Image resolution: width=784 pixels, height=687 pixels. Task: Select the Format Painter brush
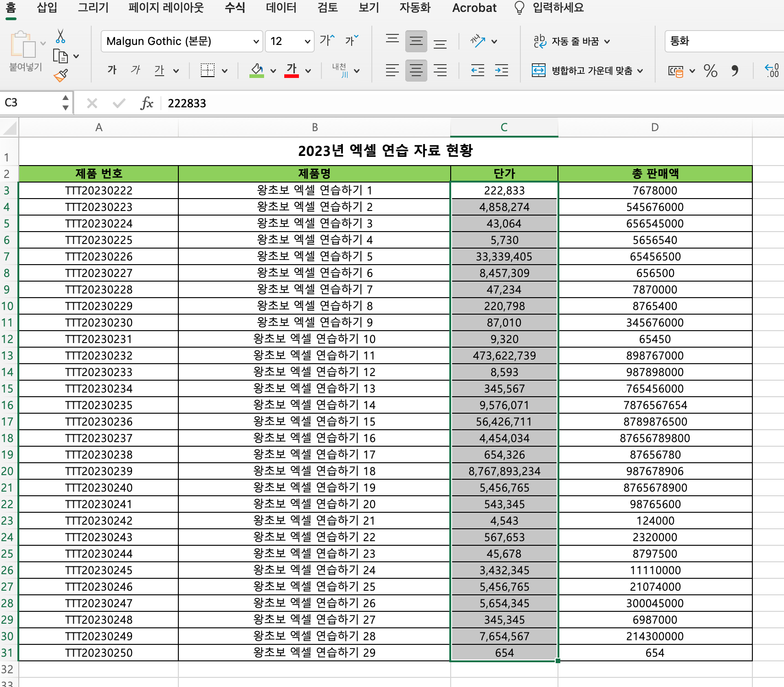[x=61, y=75]
